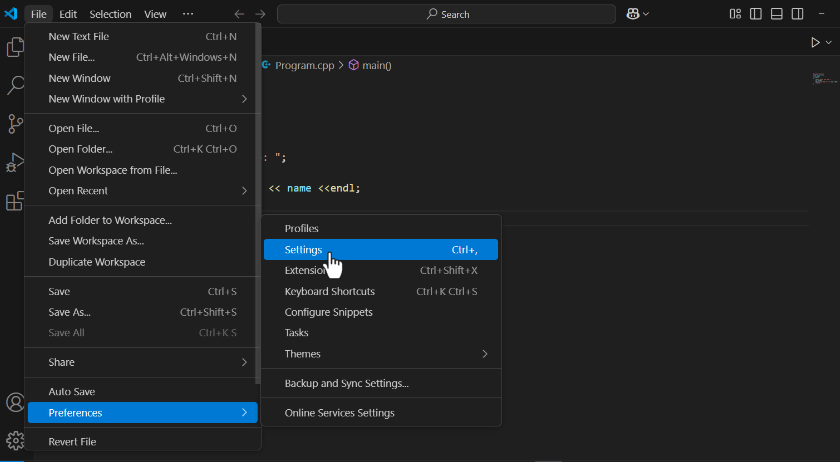Open the Explorer icon in activity bar
Screen dimensions: 840x462
pos(15,47)
